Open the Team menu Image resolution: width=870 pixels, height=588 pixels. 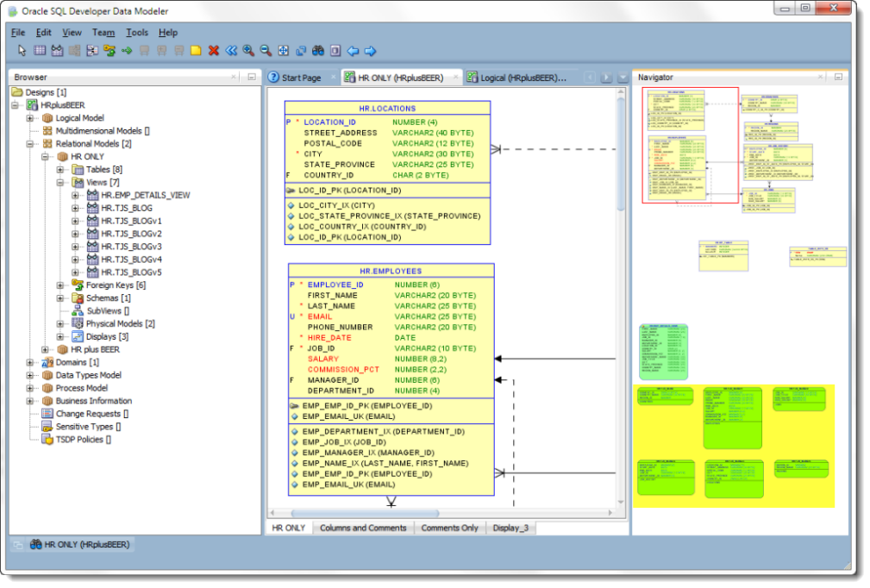[103, 33]
